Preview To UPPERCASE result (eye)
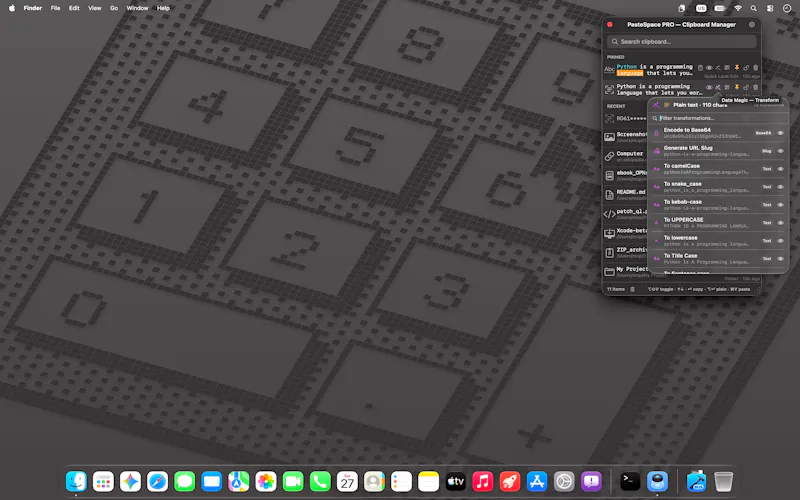The height and width of the screenshot is (500, 800). tap(780, 222)
